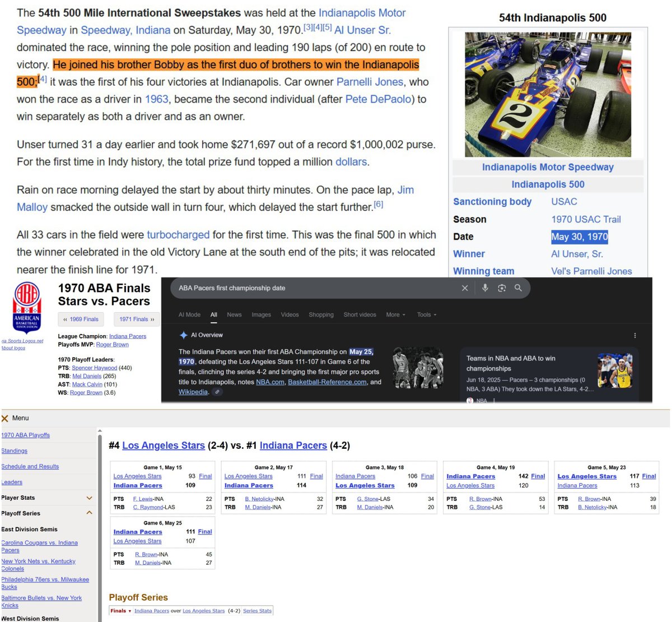This screenshot has width=672, height=622.
Task: Open Sanctioning body link in infobox
Action: [x=492, y=202]
